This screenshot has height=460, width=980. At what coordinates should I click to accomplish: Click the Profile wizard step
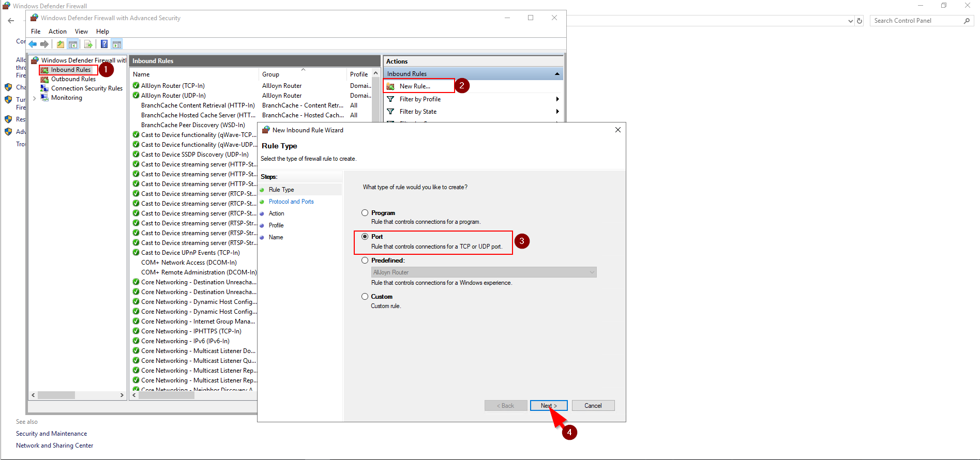point(276,225)
